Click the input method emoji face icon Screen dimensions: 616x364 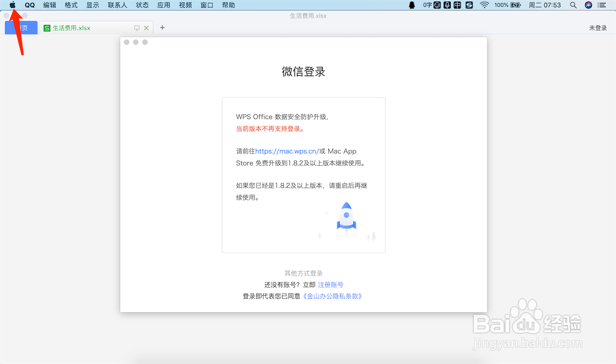pos(438,5)
